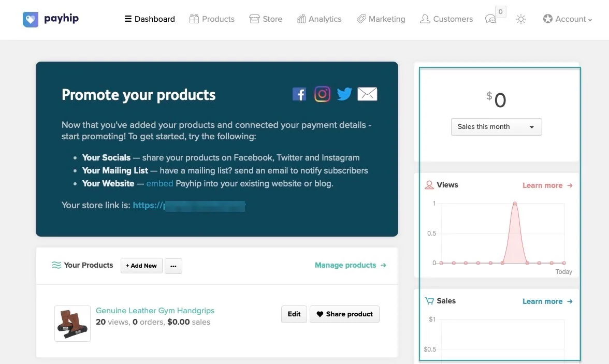Screen dimensions: 609x364
Task: Click the Sales shopping cart icon
Action: coord(429,301)
